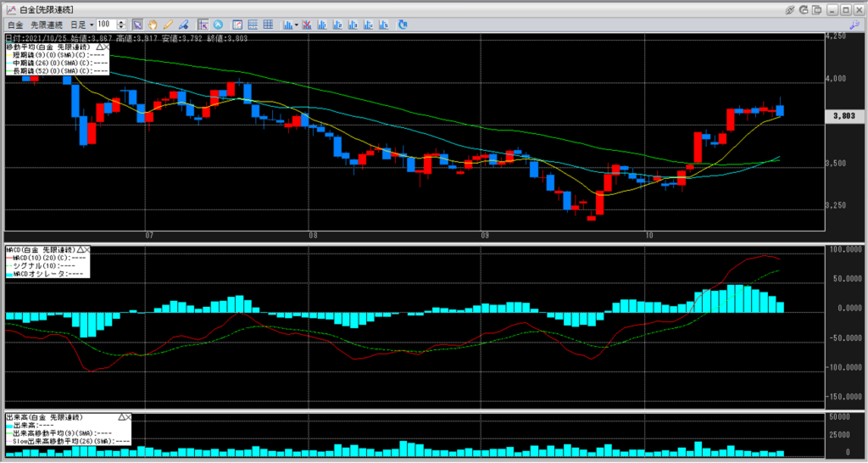Click the blue refresh R icon
The width and height of the screenshot is (868, 463).
point(403,25)
